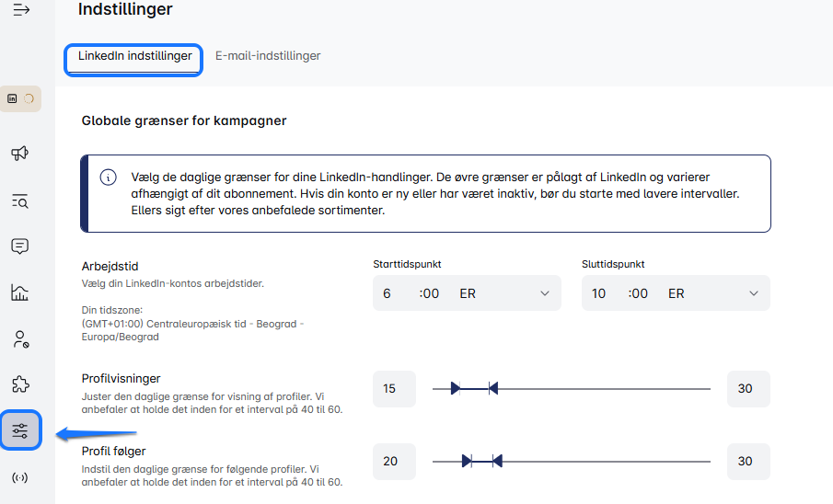Screen dimensions: 833x504
Task: Click the info icon in the notice box
Action: (109, 178)
